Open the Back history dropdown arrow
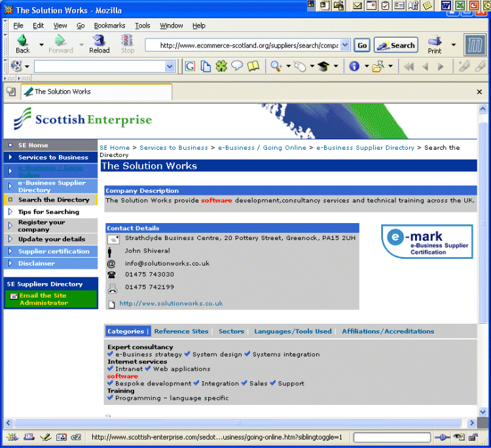Image resolution: width=491 pixels, height=448 pixels. coord(41,44)
